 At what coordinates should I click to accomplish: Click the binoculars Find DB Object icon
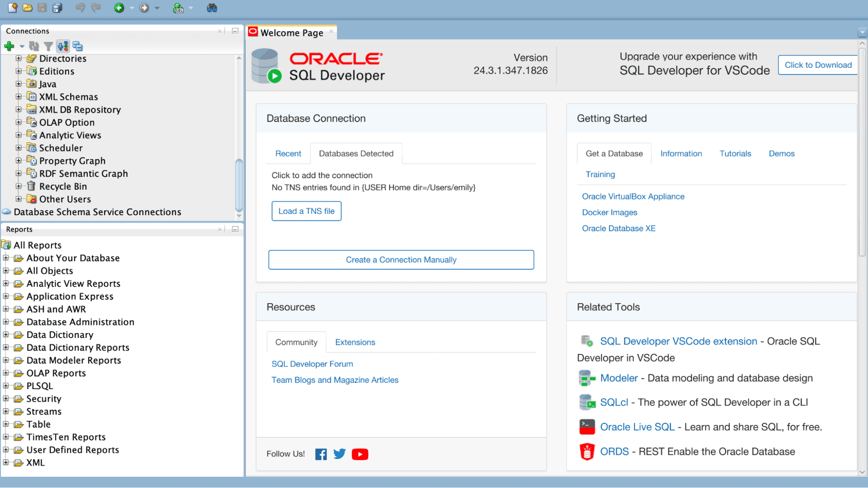point(212,8)
